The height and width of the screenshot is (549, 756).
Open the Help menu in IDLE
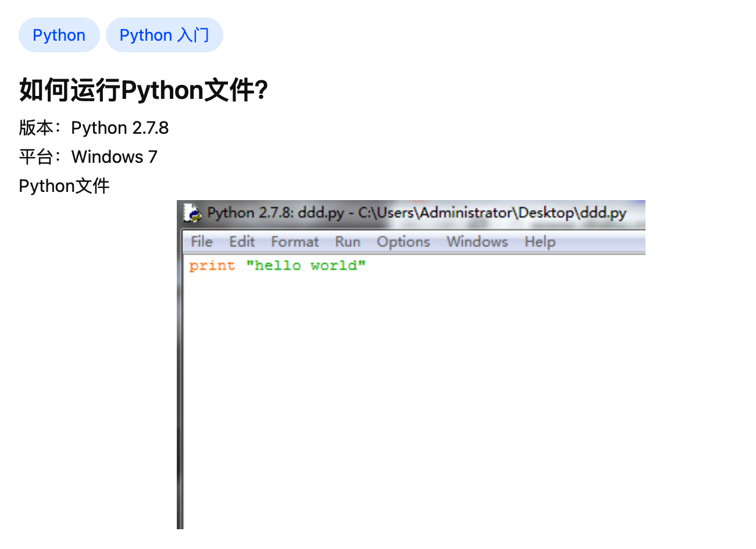click(x=540, y=241)
